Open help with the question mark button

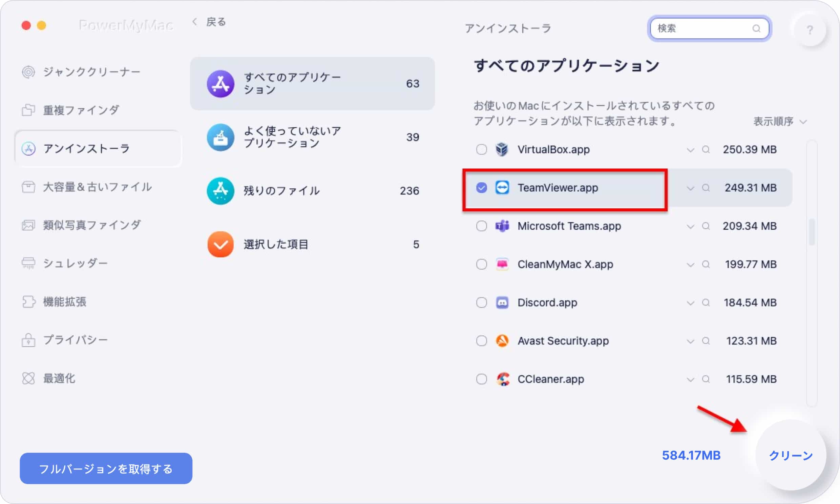point(810,30)
